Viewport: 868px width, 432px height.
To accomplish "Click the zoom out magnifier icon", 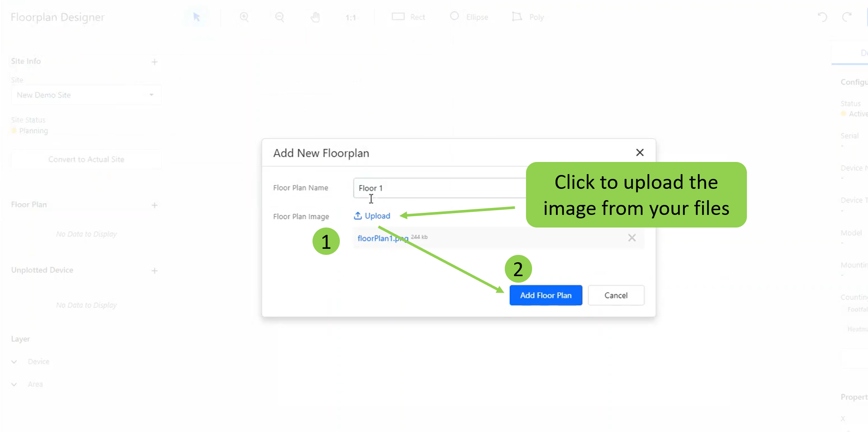I will (280, 17).
